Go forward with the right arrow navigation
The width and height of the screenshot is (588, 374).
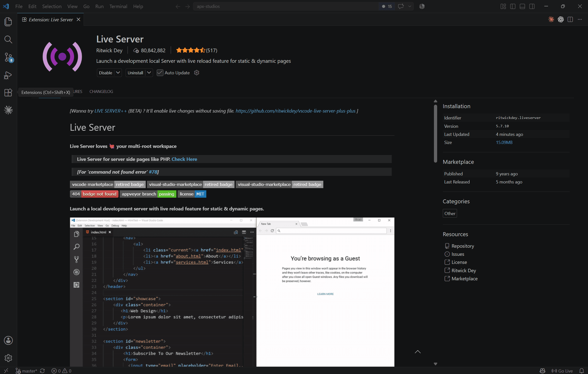click(x=187, y=6)
